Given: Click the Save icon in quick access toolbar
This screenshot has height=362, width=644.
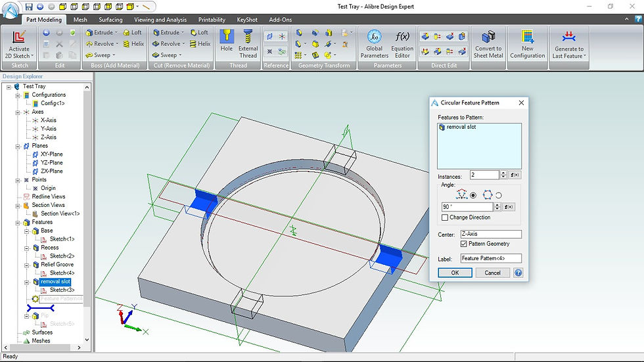Looking at the screenshot, I should (x=29, y=7).
